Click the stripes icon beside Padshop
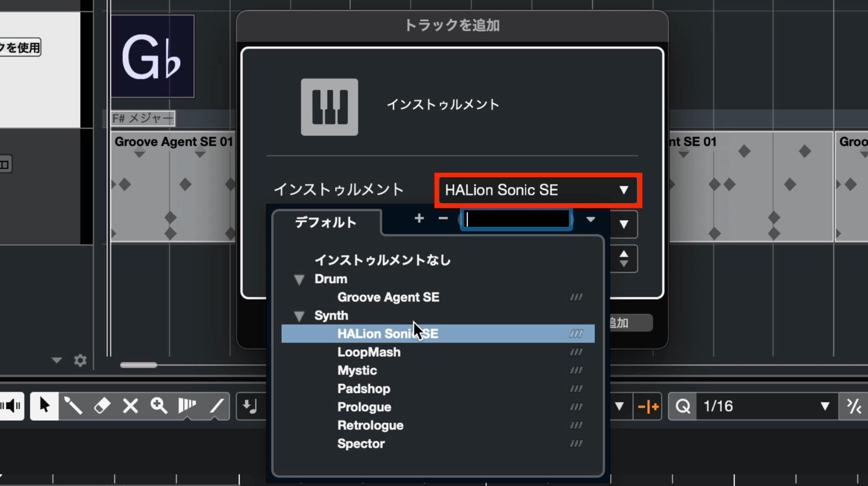 pos(577,389)
